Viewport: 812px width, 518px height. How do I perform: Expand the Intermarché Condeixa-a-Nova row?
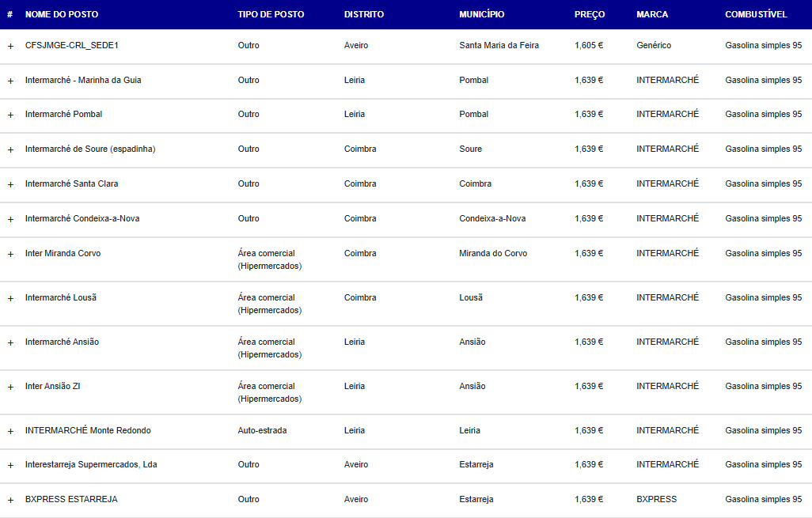[10, 219]
